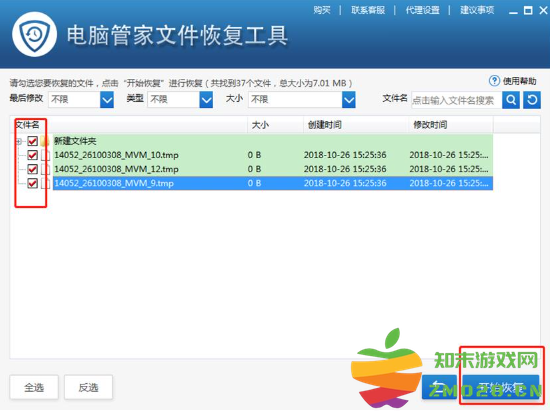Click the 电脑管家文件恢复工具 title text
The image size is (550, 414).
coord(177,35)
